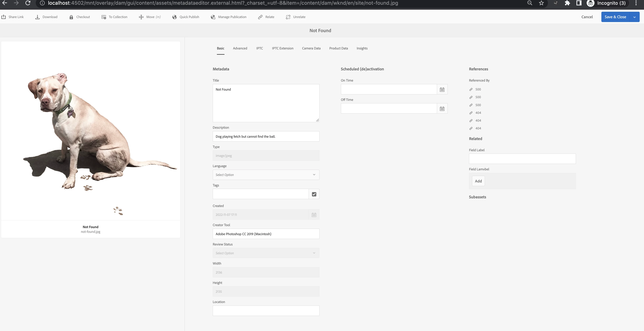Click the Share Link icon
644x331 pixels.
4,17
